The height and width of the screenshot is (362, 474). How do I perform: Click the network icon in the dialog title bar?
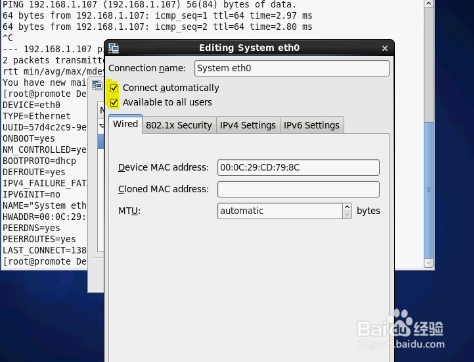114,48
